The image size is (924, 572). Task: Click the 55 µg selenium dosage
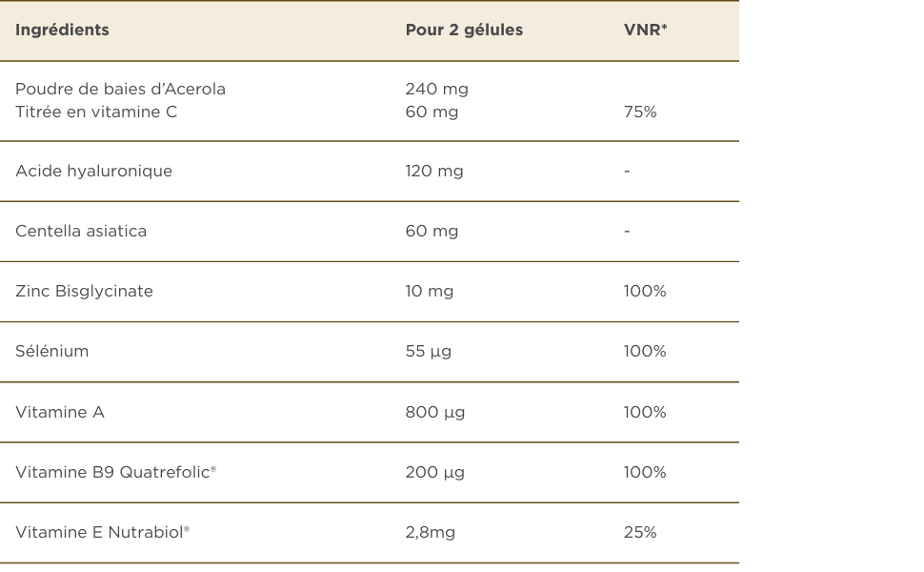(x=428, y=351)
